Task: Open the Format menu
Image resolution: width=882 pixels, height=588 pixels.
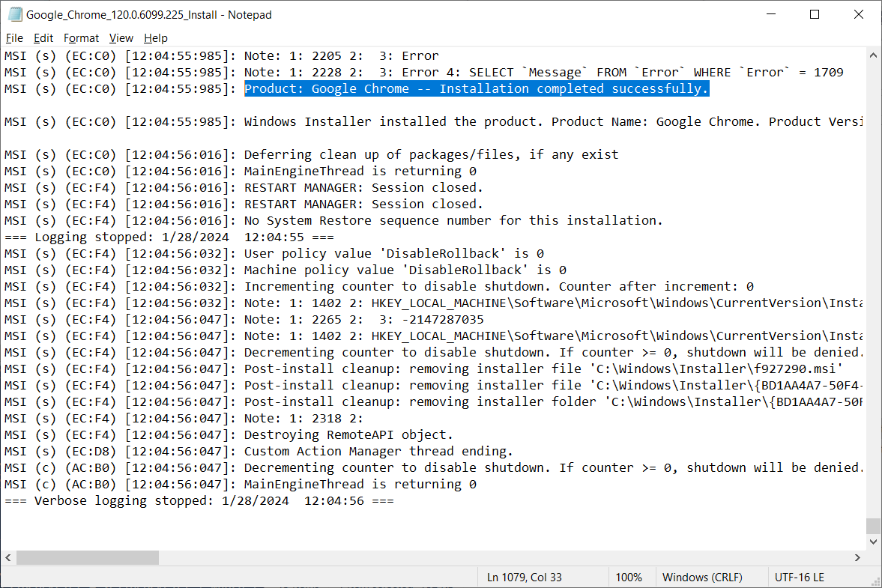Action: click(x=81, y=38)
